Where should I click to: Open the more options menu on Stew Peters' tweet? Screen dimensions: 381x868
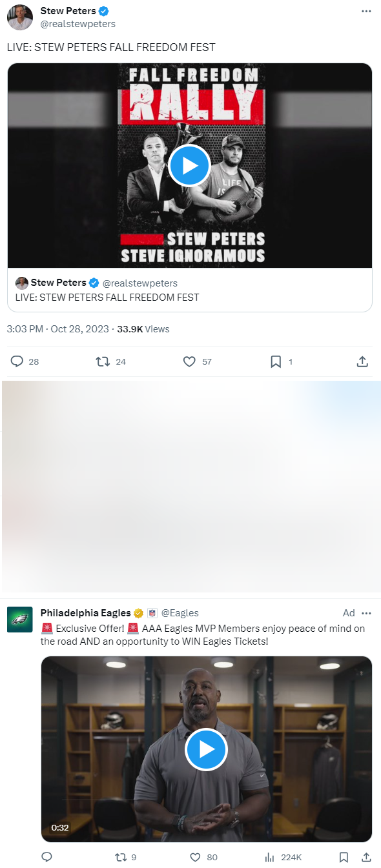point(366,11)
